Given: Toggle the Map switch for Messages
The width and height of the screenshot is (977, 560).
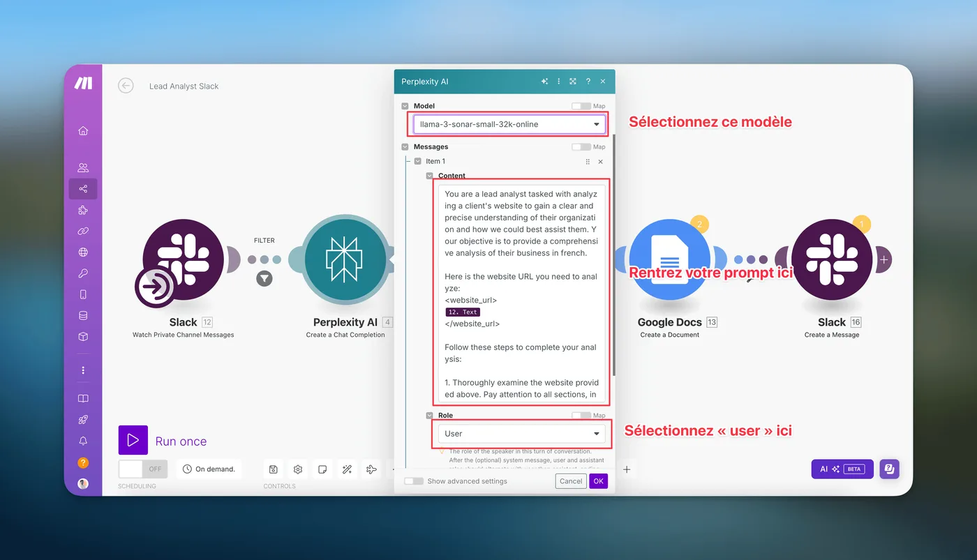Looking at the screenshot, I should pos(581,146).
